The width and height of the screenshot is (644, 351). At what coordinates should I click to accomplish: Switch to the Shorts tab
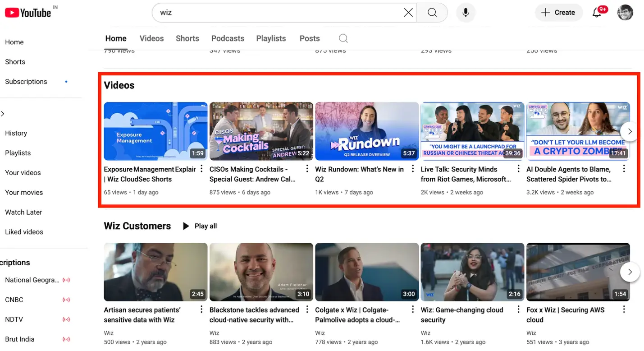[x=187, y=38]
